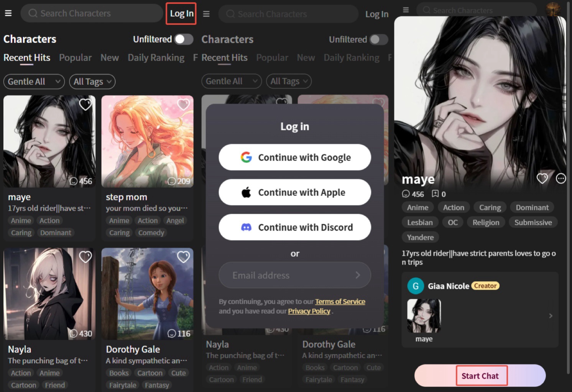The width and height of the screenshot is (572, 392).
Task: Choose Continue with Google
Action: point(294,157)
